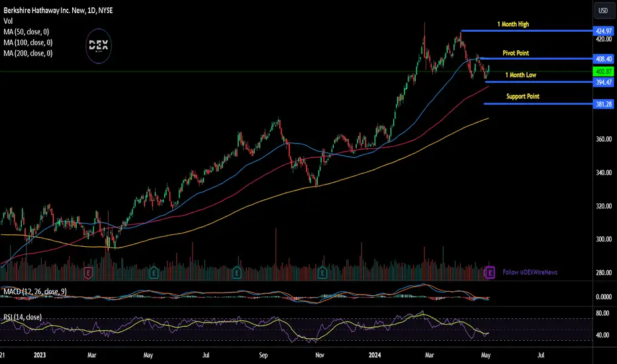Click the 2023 label on time axis
The image size is (617, 364).
click(40, 355)
